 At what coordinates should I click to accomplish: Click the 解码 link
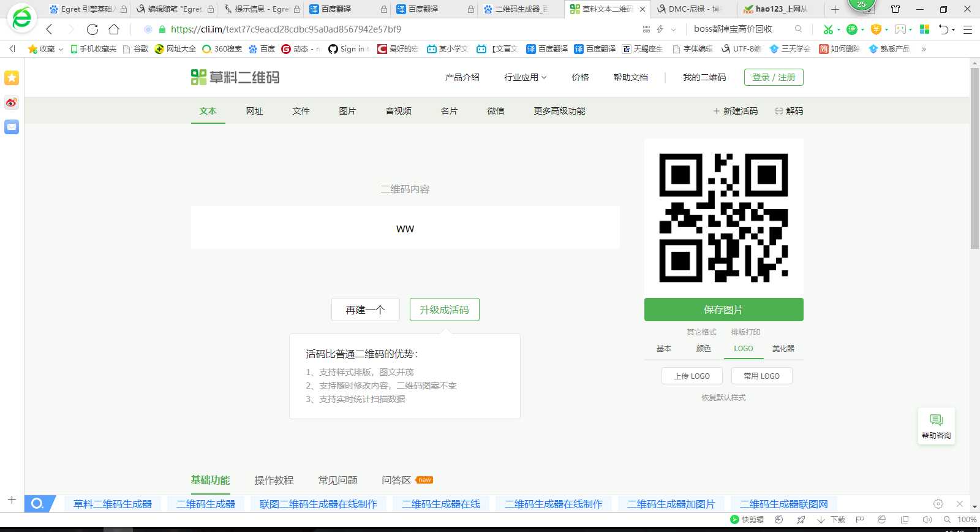(790, 111)
